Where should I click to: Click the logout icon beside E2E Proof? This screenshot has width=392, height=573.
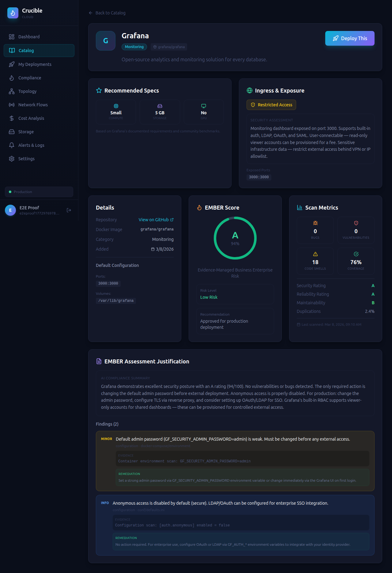point(69,210)
